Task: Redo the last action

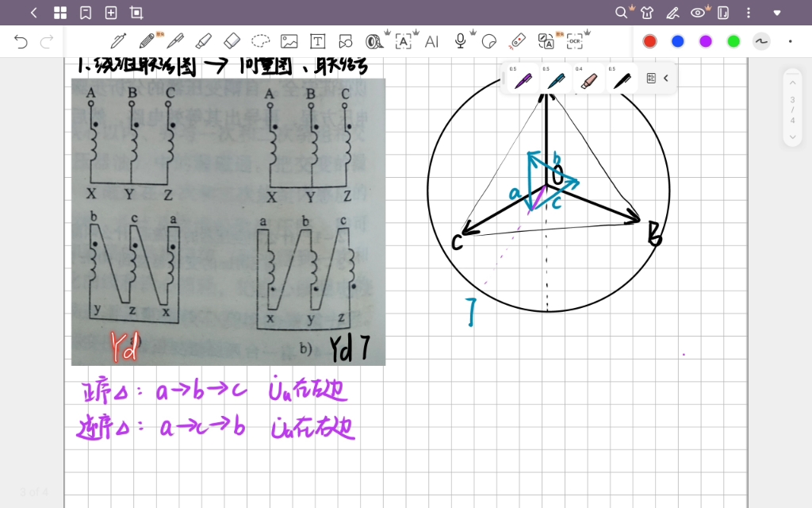Action: [x=47, y=41]
